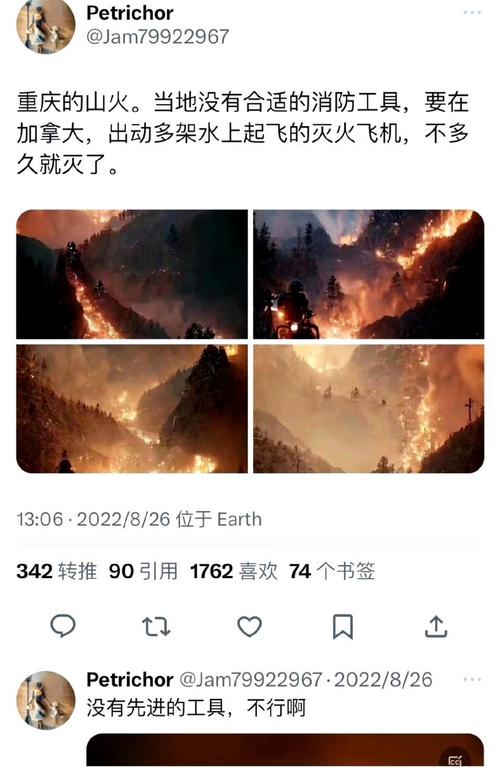Open Petrichor's avatar on the reply
Image resolution: width=500 pixels, height=780 pixels.
click(x=46, y=700)
